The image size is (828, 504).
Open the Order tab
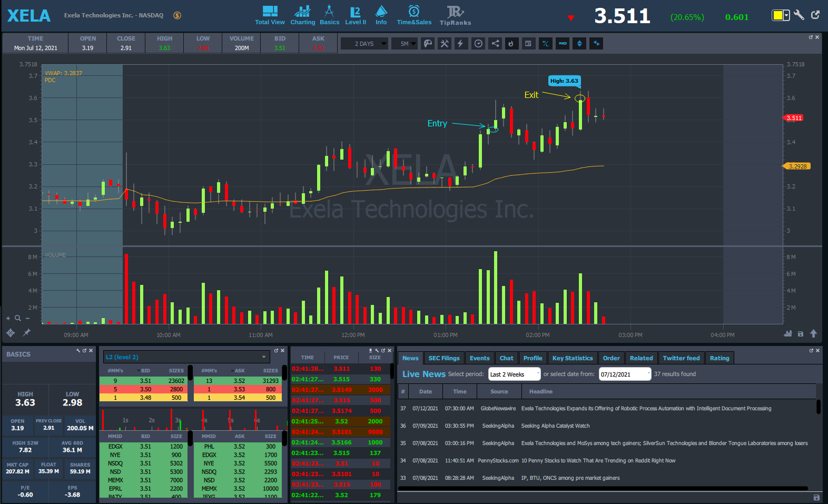(611, 358)
